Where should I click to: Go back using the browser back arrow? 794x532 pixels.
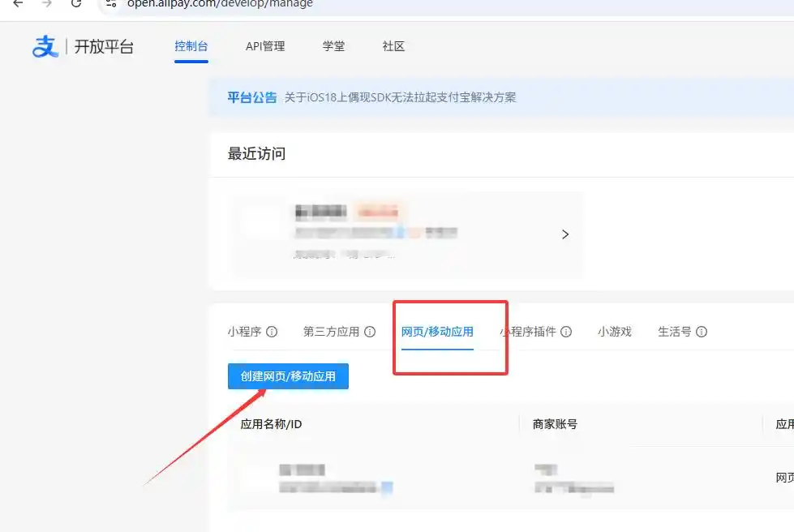[18, 3]
